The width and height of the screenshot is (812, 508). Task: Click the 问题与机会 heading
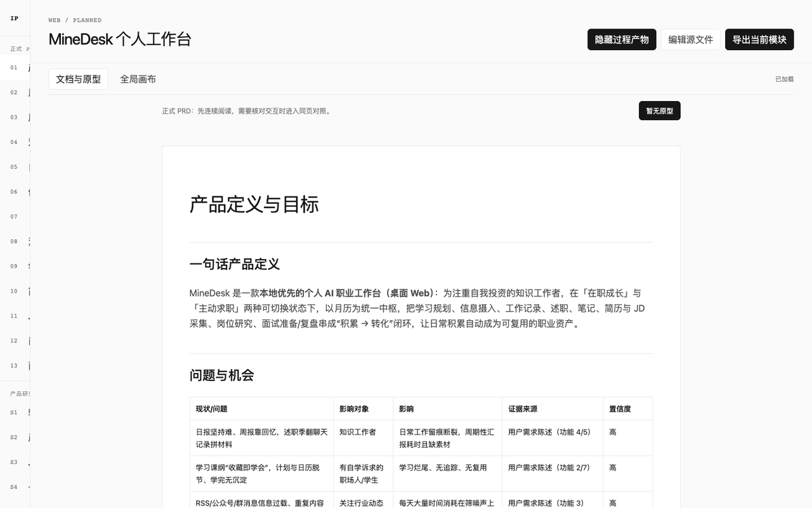coord(221,375)
